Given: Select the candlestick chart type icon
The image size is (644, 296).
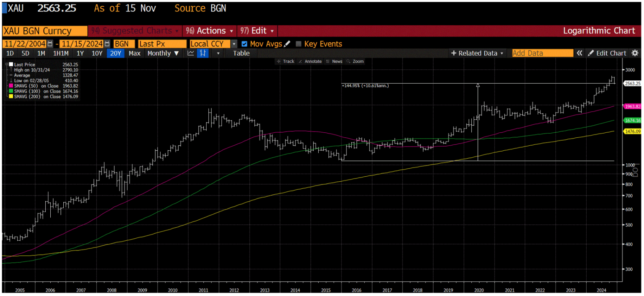Looking at the screenshot, I should point(203,53).
